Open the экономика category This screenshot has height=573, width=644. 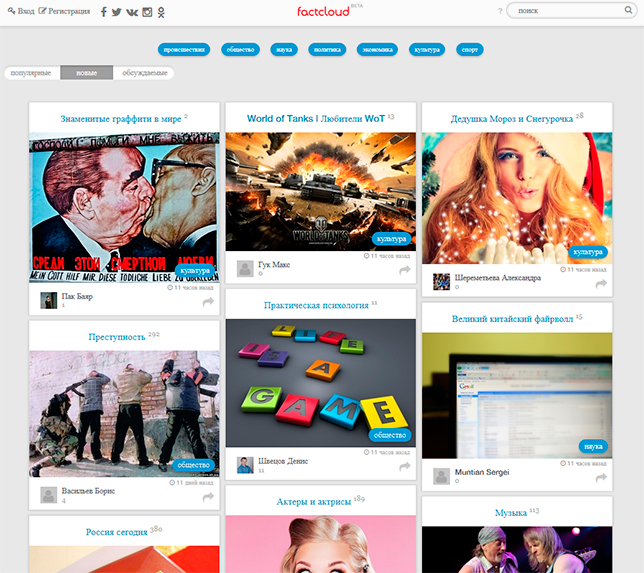coord(377,50)
